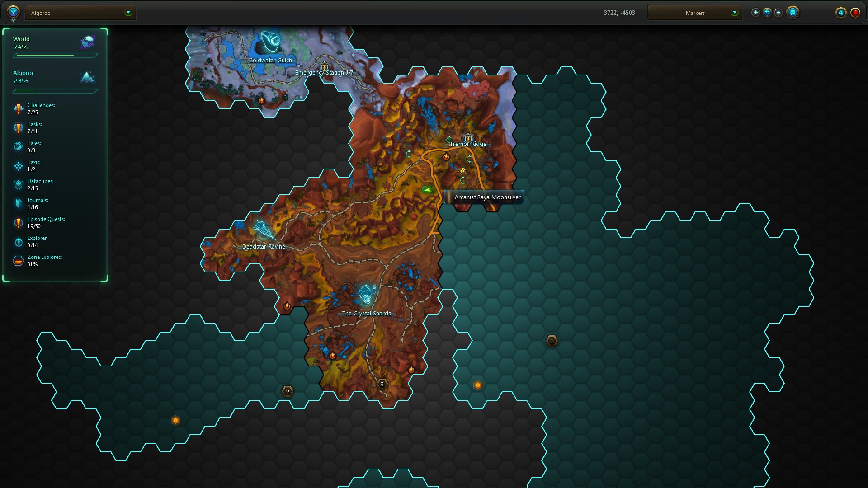Click the Algoroc dropdown arrow
The height and width of the screenshot is (488, 868).
coord(128,13)
